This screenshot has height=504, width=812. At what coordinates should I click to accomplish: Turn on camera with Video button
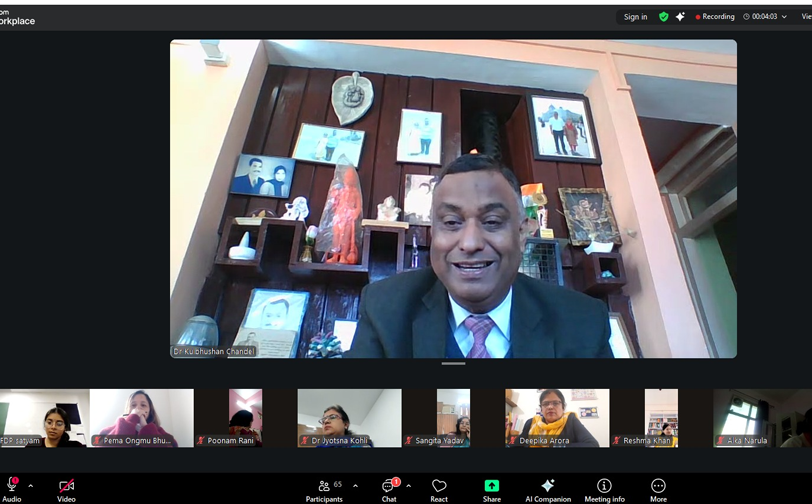click(x=66, y=487)
